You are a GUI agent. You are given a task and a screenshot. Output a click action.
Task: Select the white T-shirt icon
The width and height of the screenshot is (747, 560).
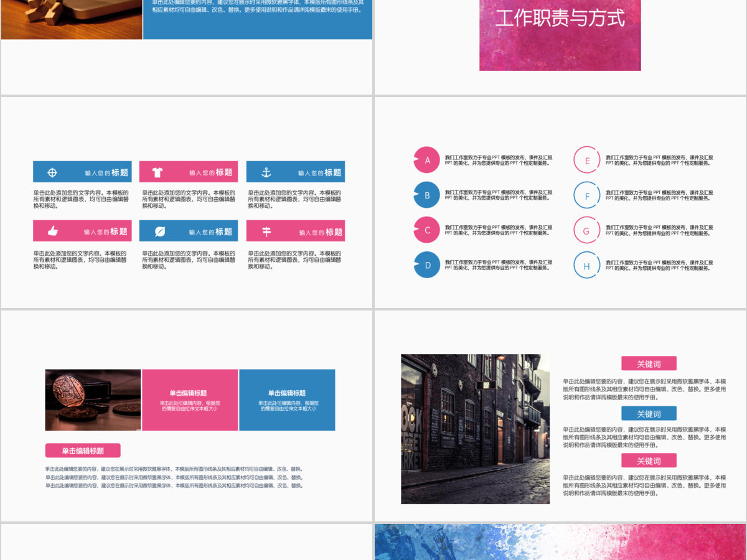(x=157, y=172)
